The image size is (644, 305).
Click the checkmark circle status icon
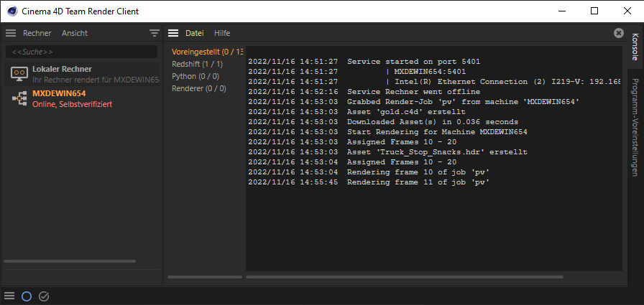point(44,296)
